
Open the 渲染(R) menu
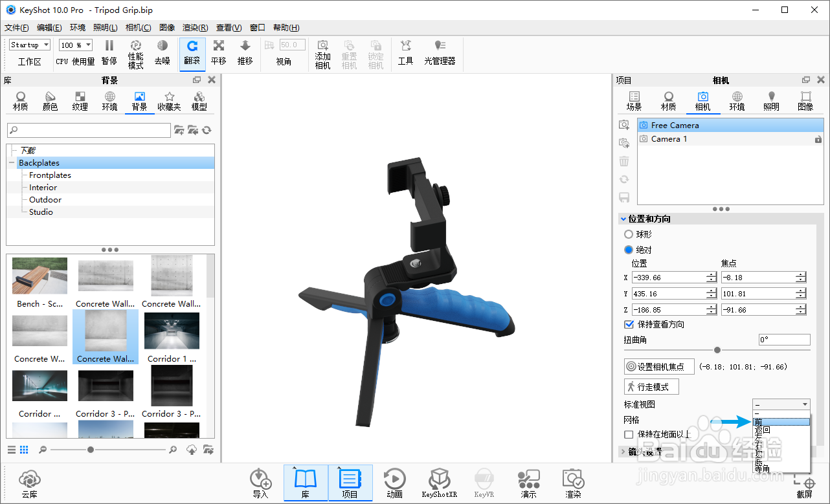[x=196, y=28]
